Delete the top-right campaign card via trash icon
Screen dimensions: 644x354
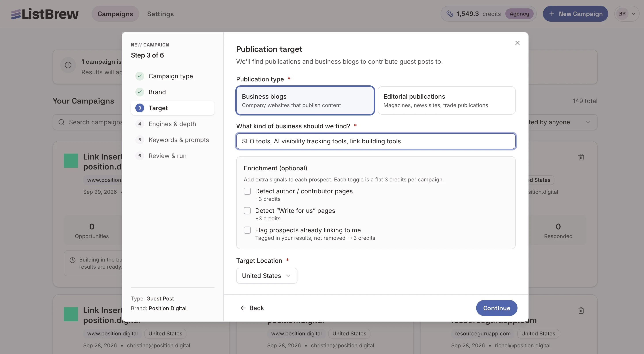(581, 157)
